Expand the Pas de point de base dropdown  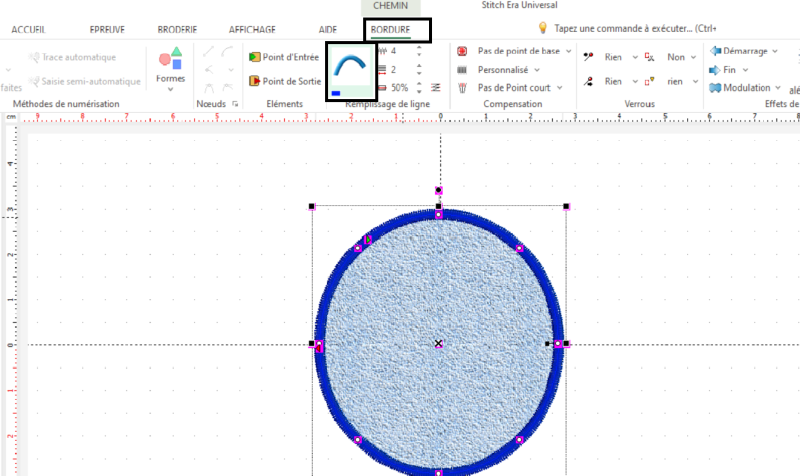(568, 50)
